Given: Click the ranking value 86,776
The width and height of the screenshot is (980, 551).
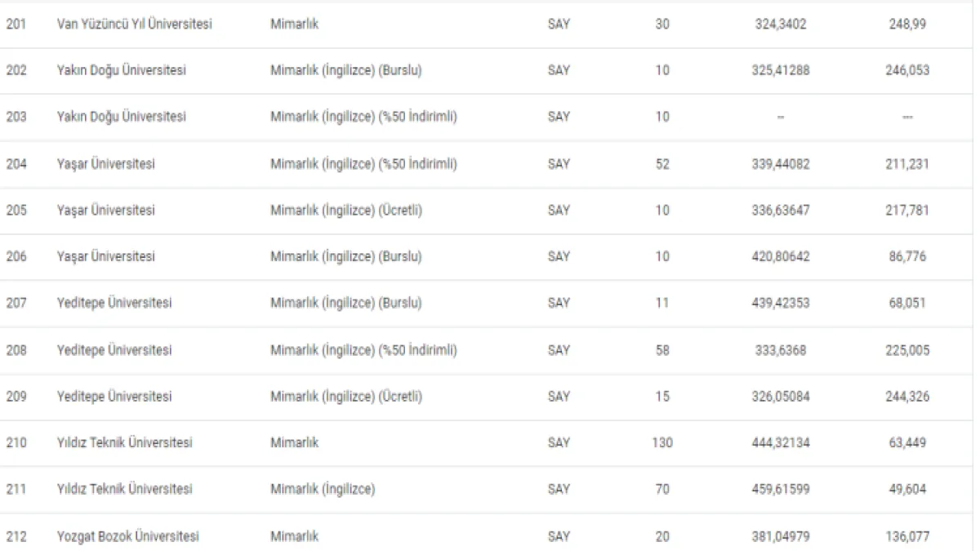Looking at the screenshot, I should coord(909,256).
